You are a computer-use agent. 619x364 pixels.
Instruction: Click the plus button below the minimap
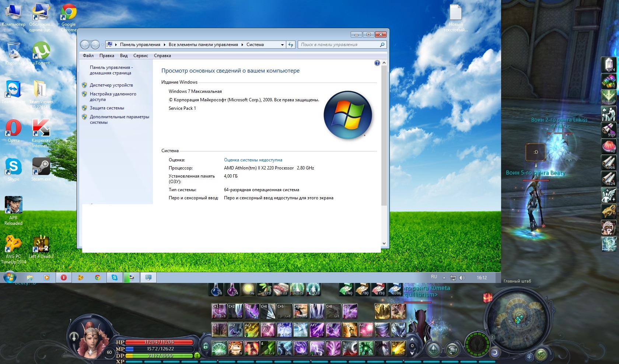(529, 357)
